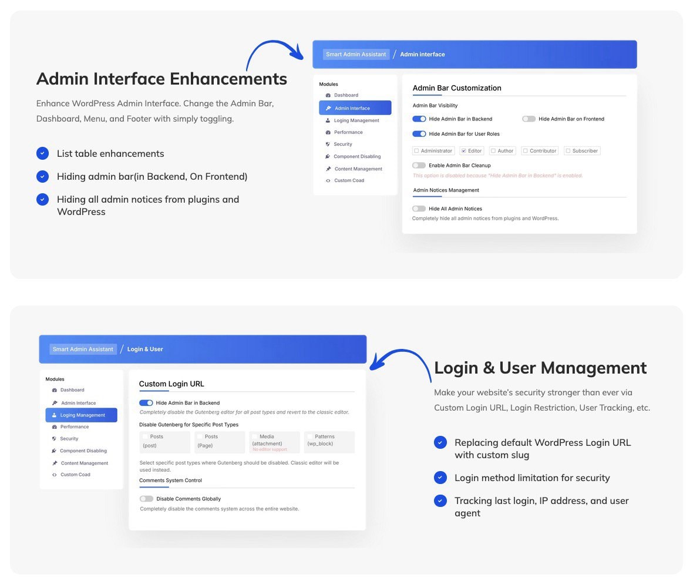Click the checkmark icon beside Login method limitation

440,478
